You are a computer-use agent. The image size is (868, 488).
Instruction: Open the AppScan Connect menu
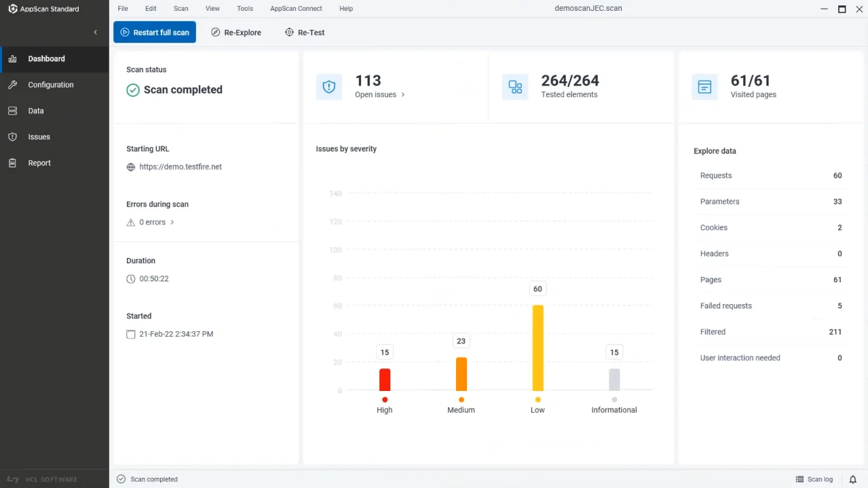click(295, 8)
